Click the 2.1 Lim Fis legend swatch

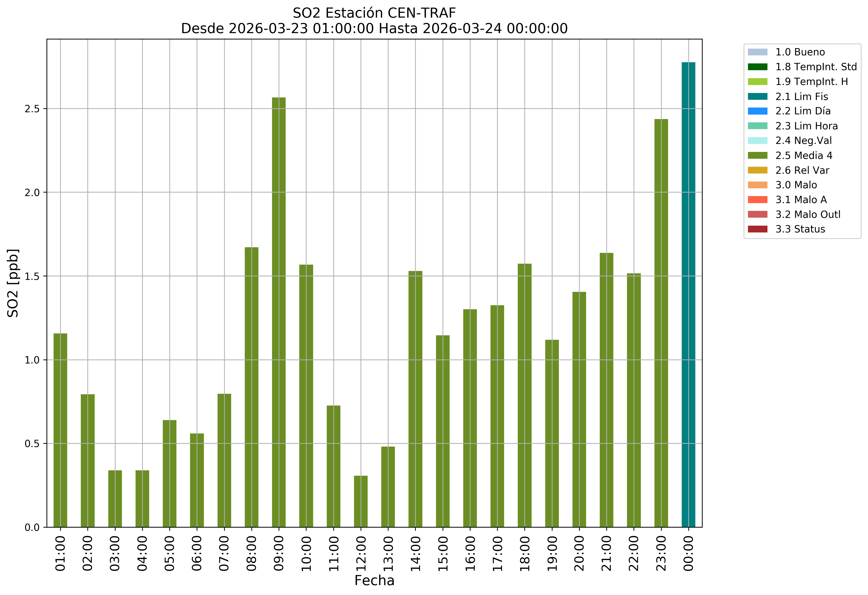pos(757,97)
